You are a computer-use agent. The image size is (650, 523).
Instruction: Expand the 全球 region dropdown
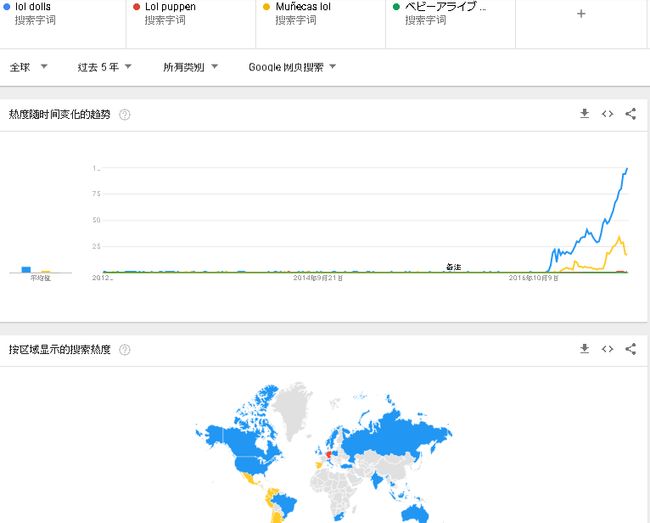click(28, 67)
